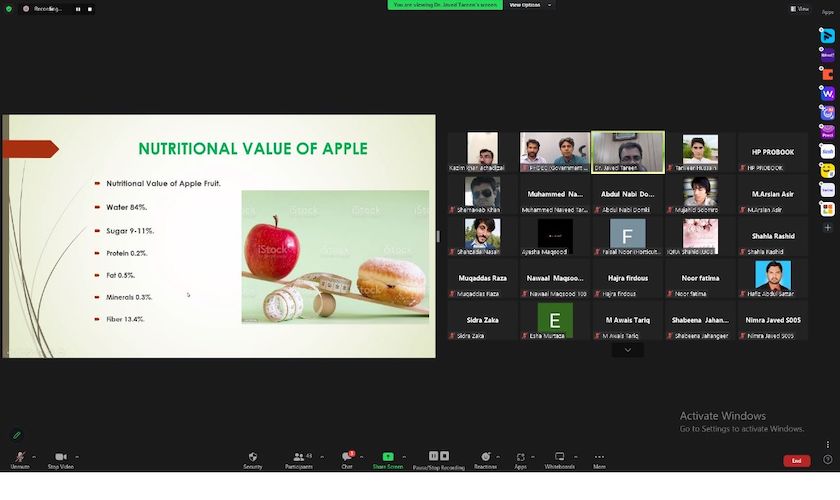This screenshot has width=840, height=500.
Task: Toggle microphone with Unmute button
Action: pos(20,458)
